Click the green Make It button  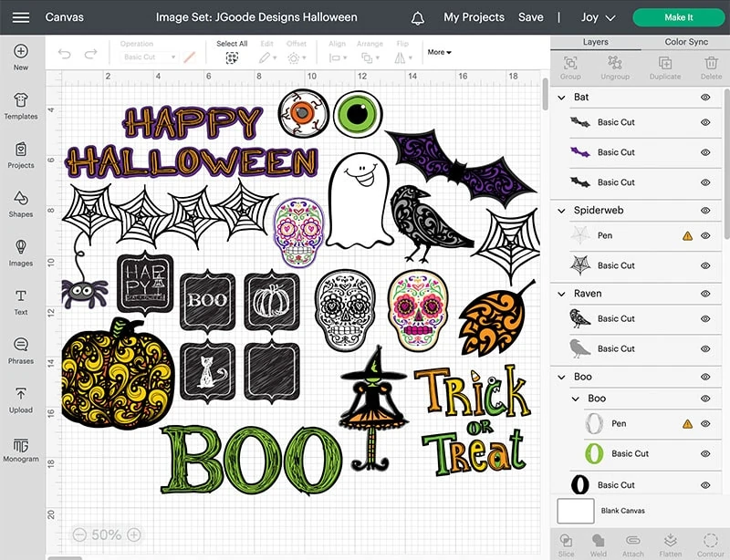pyautogui.click(x=678, y=17)
